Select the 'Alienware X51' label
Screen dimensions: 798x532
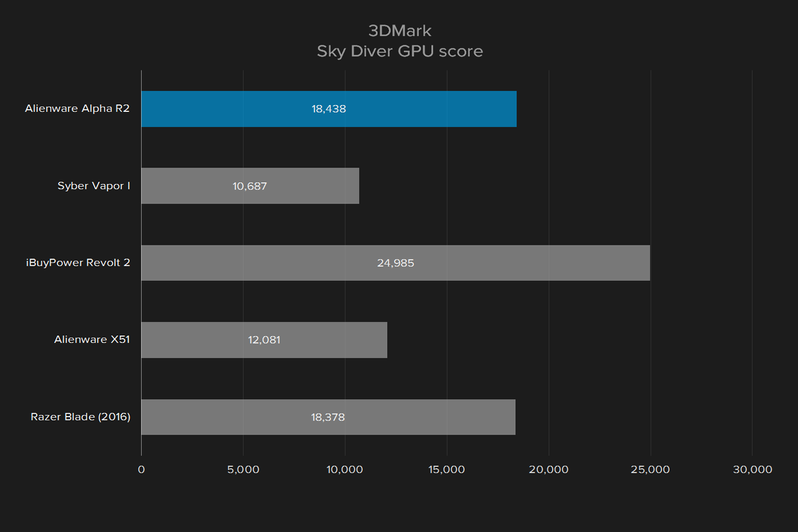coord(92,339)
